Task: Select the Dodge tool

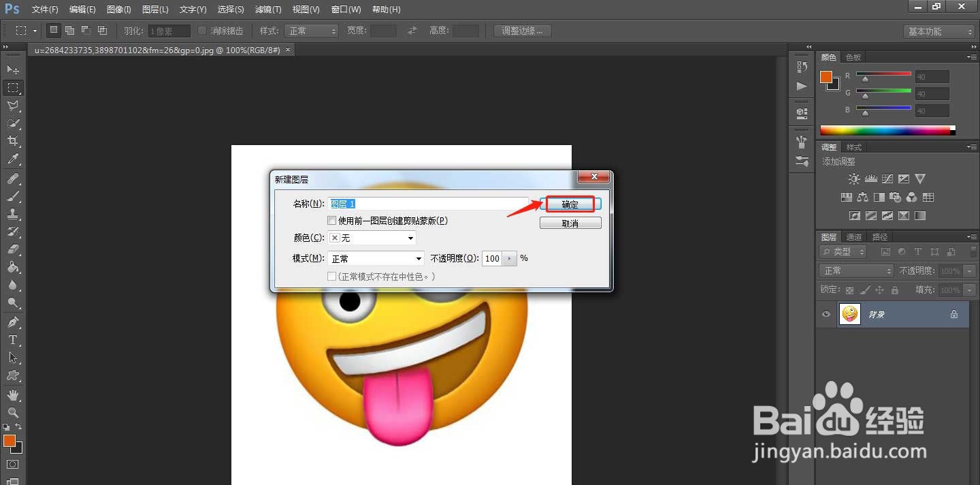Action: 13,302
